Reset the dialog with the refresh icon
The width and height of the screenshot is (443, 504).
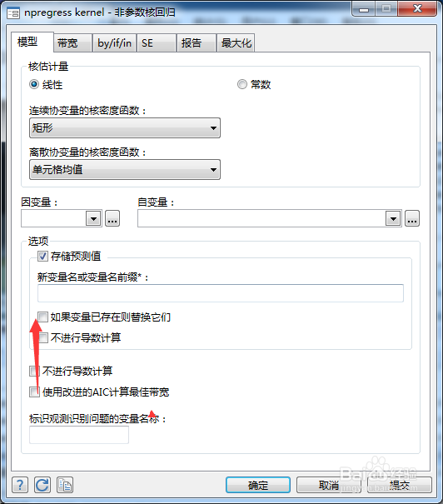pyautogui.click(x=42, y=485)
